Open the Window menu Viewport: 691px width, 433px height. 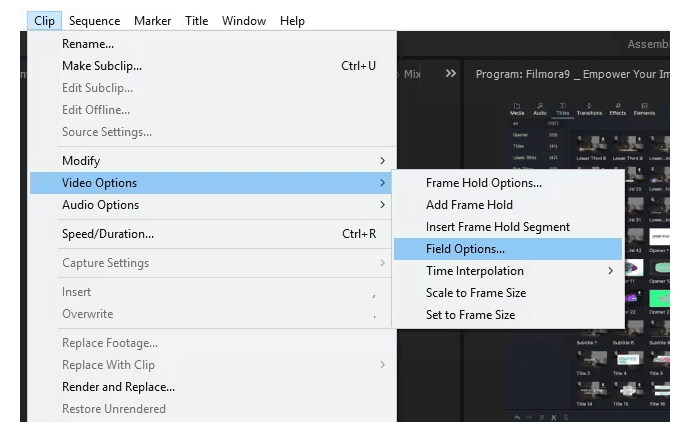244,21
